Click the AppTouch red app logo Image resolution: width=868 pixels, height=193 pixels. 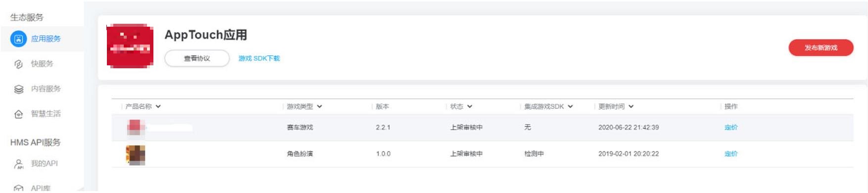click(x=130, y=46)
